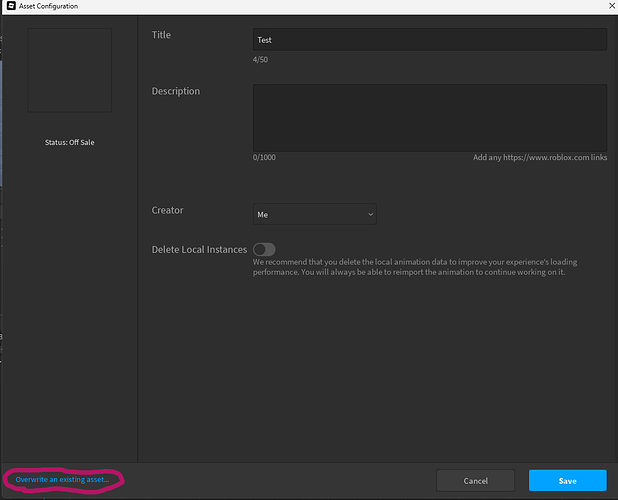Click inside the Description text area
The image size is (618, 500).
tap(429, 117)
